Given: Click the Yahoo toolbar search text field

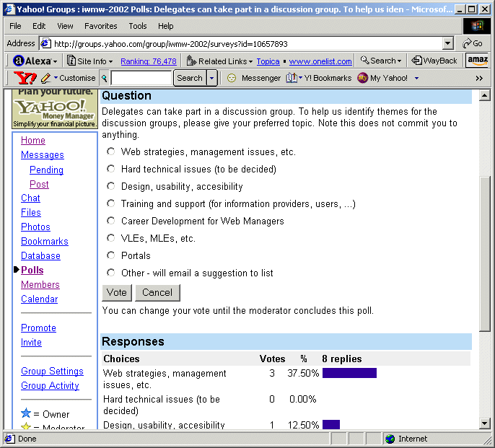Looking at the screenshot, I should [x=141, y=78].
